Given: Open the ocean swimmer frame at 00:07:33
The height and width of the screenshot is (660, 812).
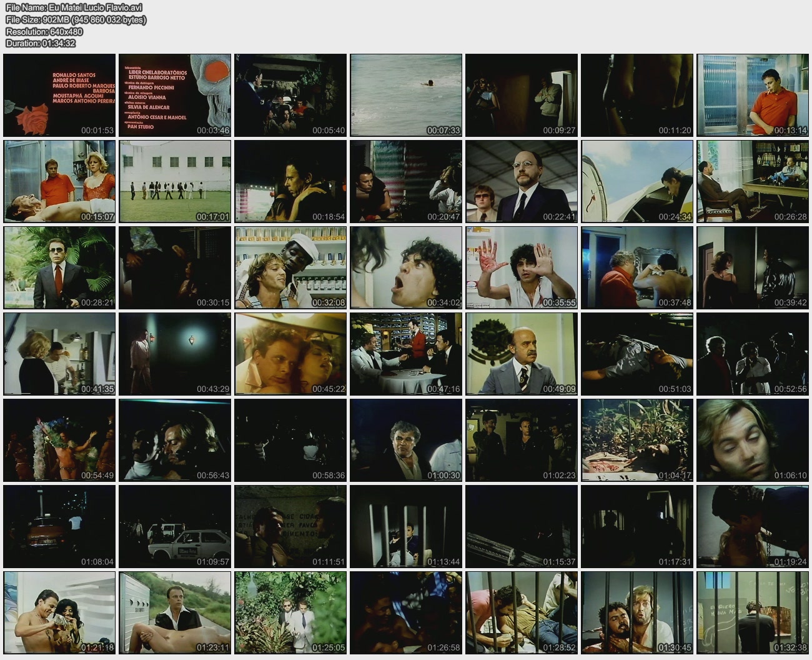Looking at the screenshot, I should click(x=406, y=95).
